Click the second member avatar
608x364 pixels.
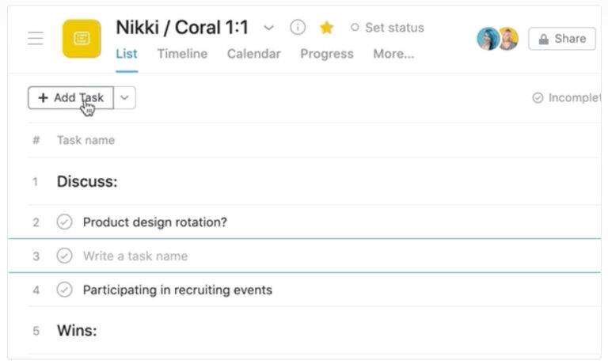click(x=507, y=39)
